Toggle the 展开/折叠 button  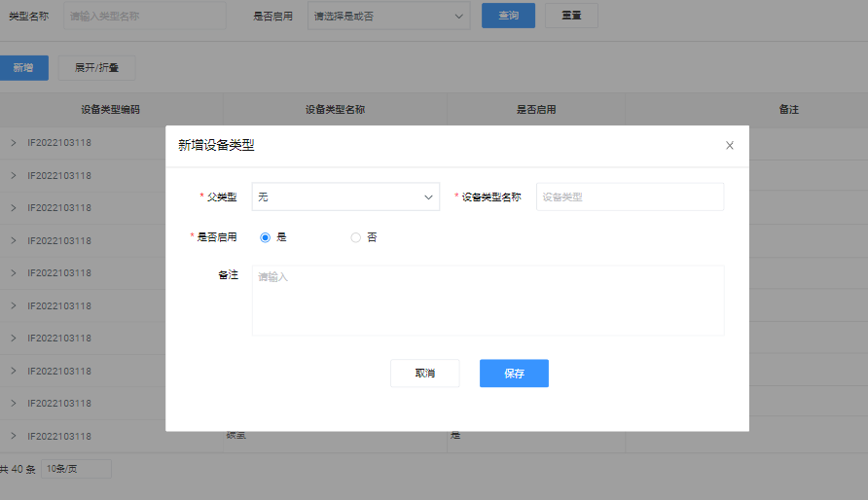[96, 68]
